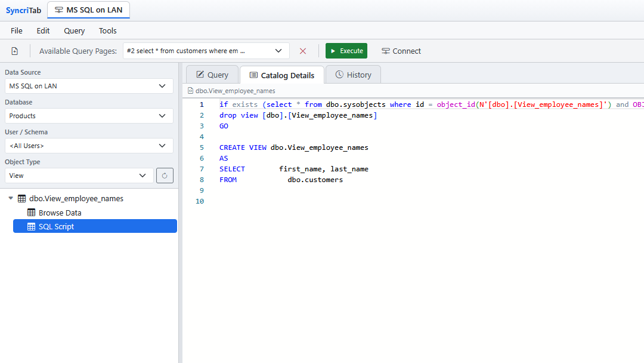Click the new query page icon
Image resolution: width=644 pixels, height=363 pixels.
coord(15,51)
